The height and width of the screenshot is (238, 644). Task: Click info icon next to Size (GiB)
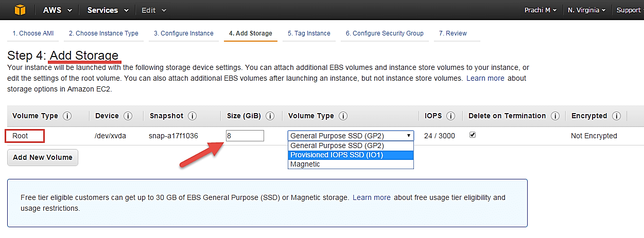[270, 116]
